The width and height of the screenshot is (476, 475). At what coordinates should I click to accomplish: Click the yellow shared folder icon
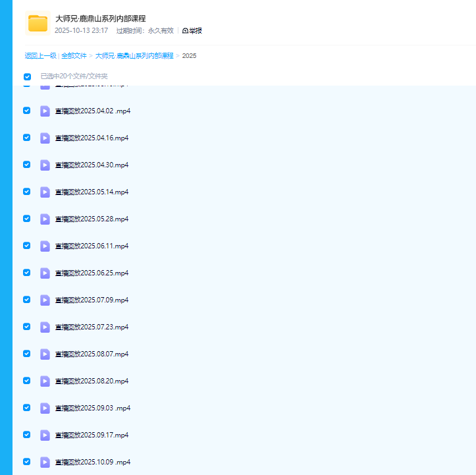[38, 23]
